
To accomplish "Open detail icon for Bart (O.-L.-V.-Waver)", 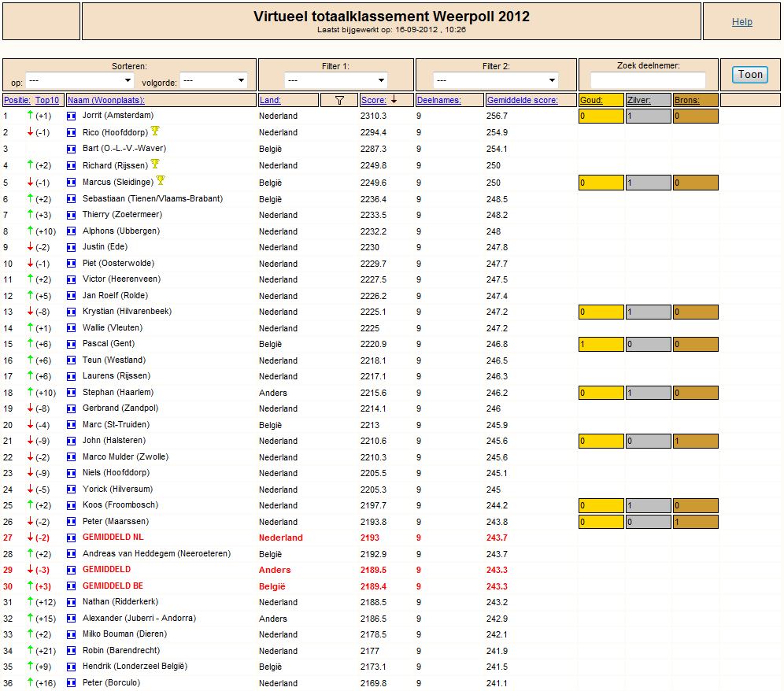I will click(71, 149).
